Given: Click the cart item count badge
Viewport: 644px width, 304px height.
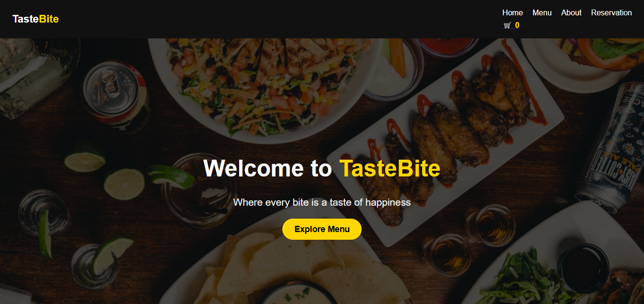Looking at the screenshot, I should [x=517, y=25].
